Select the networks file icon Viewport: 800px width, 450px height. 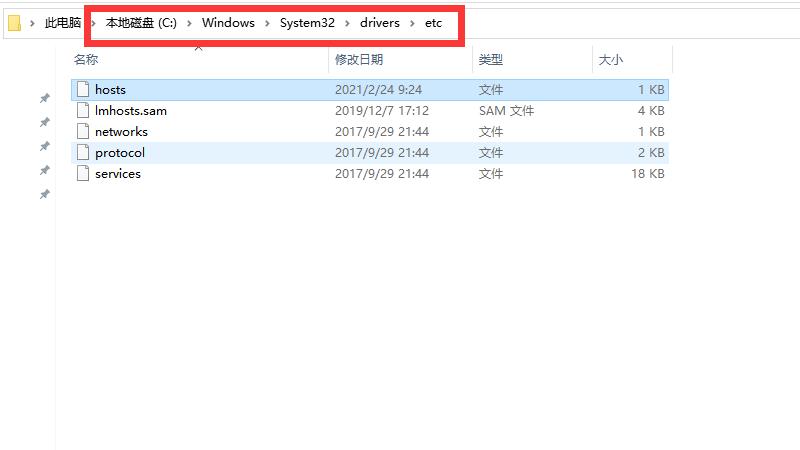point(84,132)
